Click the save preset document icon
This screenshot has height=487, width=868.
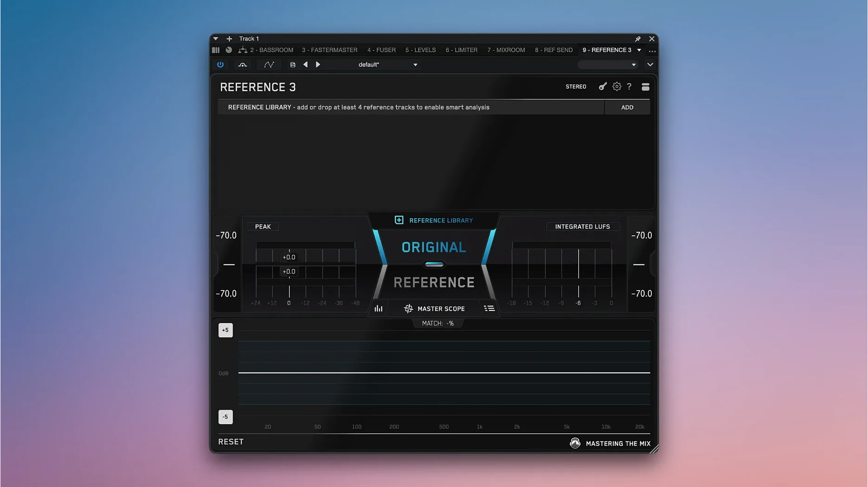(x=293, y=65)
